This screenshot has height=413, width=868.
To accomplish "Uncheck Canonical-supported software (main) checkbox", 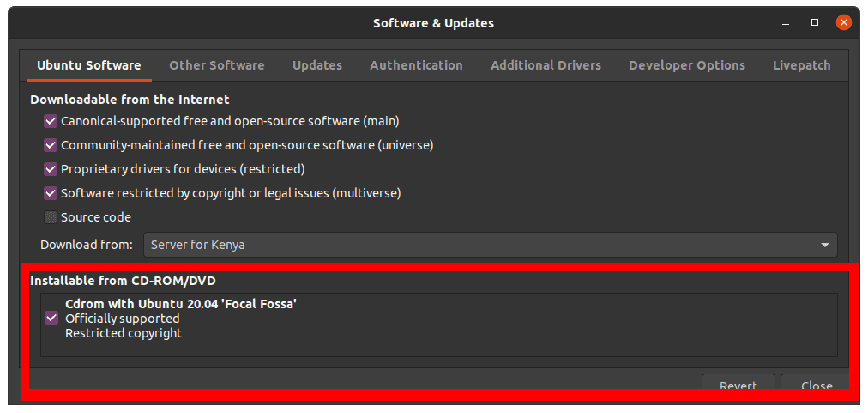I will point(51,121).
